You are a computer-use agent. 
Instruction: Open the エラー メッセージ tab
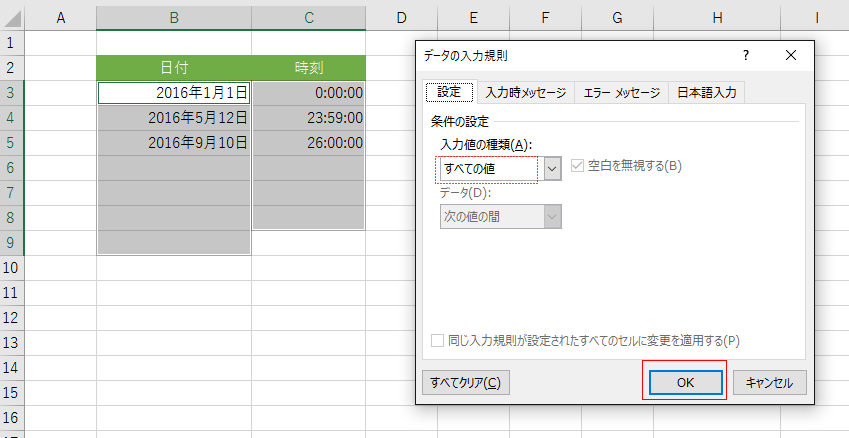coord(622,92)
